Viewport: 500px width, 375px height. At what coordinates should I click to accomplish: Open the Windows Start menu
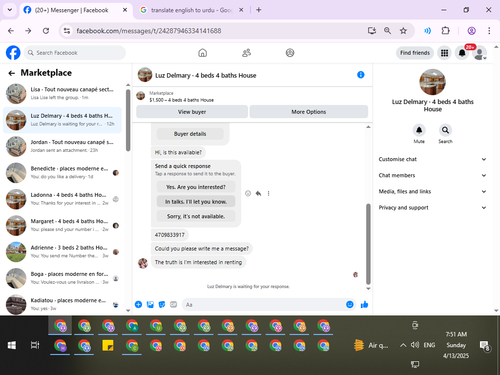point(12,345)
